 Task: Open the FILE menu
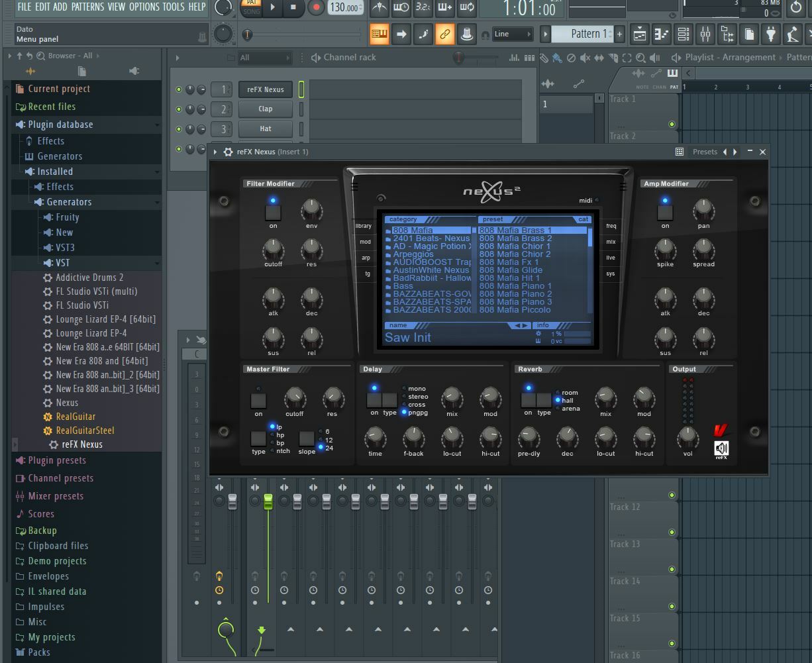(x=25, y=7)
